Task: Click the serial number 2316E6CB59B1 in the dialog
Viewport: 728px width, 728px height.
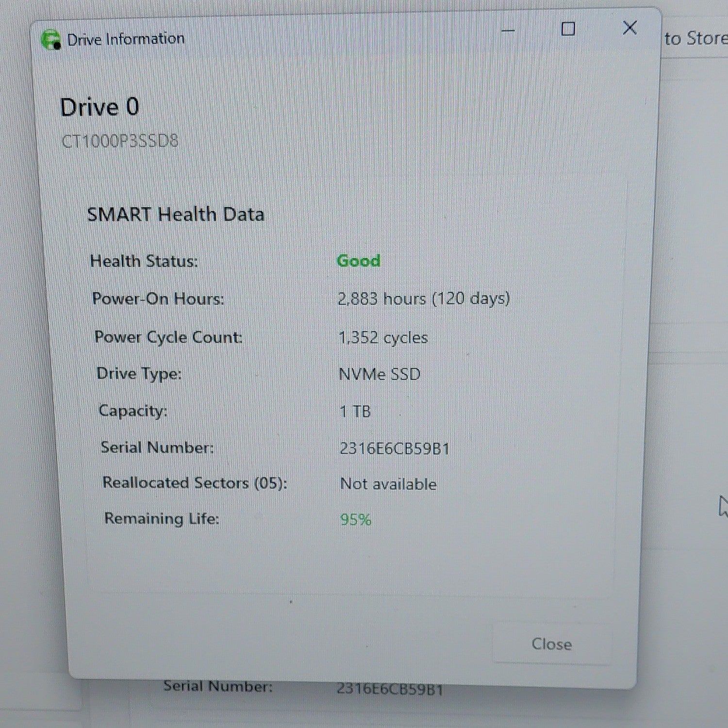Action: coord(395,448)
